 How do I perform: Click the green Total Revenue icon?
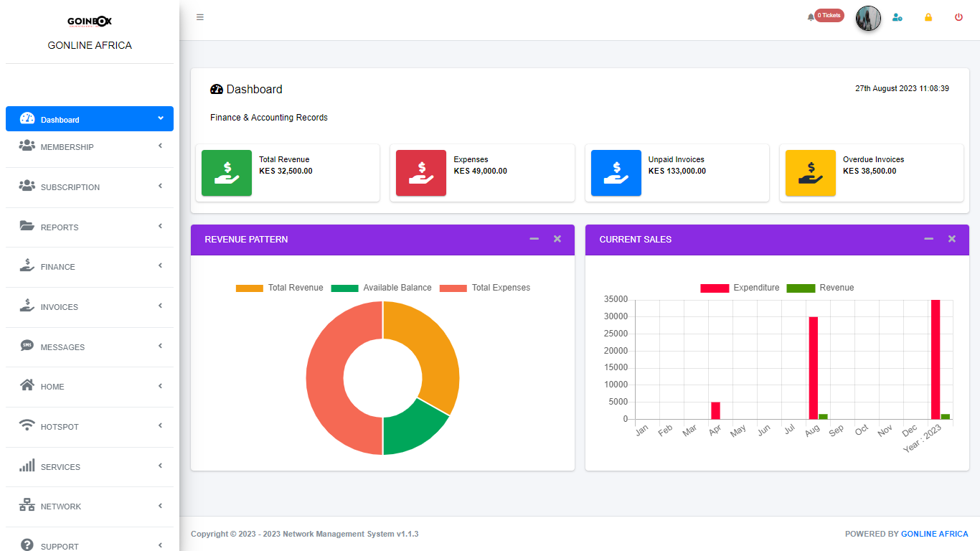click(x=227, y=173)
